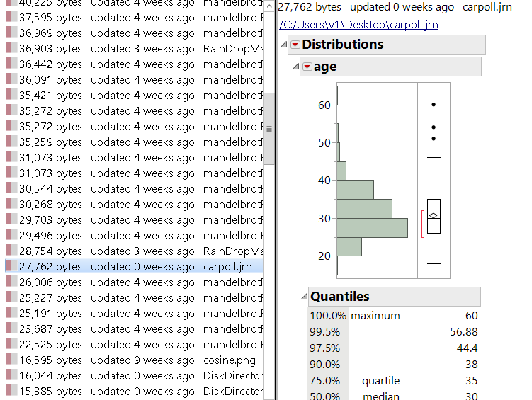Collapse the Distributions outline disclosure triangle
Image resolution: width=532 pixels, height=400 pixels.
coord(285,45)
